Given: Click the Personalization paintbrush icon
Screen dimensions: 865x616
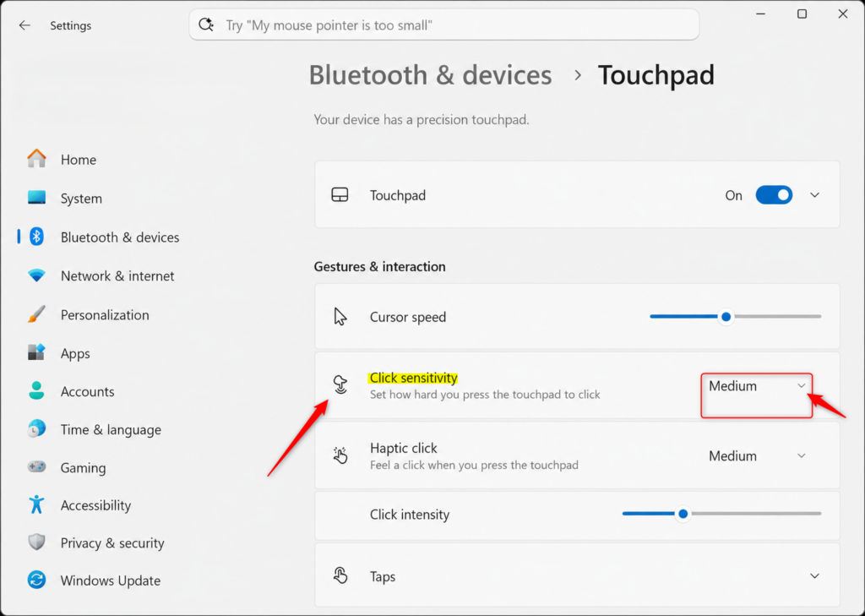Looking at the screenshot, I should [36, 314].
